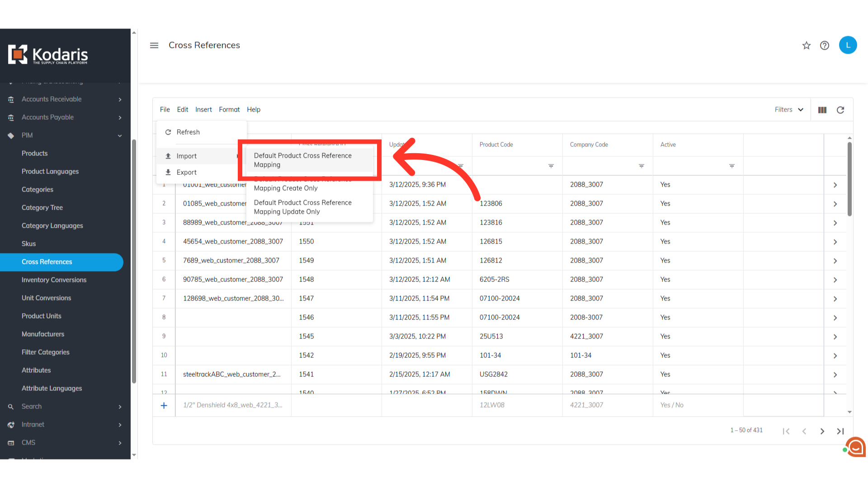Click the hamburger menu icon
Image resolution: width=868 pixels, height=488 pixels.
point(154,45)
